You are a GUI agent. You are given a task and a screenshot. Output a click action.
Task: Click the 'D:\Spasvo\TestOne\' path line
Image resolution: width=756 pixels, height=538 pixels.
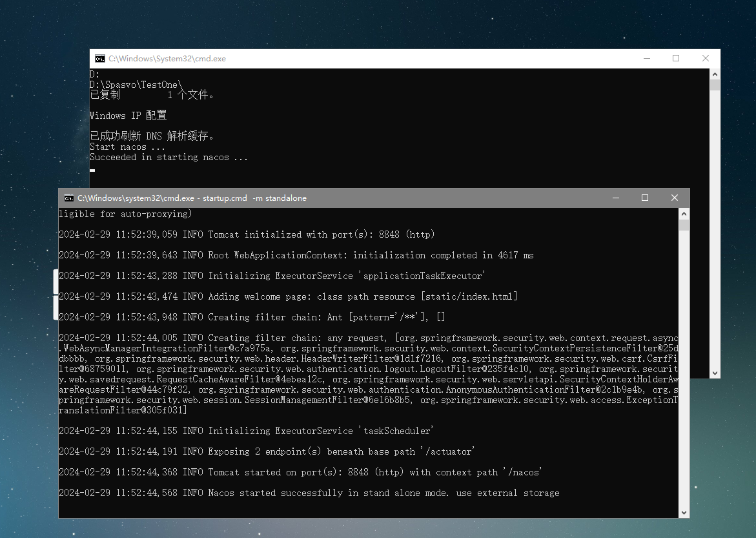[136, 85]
